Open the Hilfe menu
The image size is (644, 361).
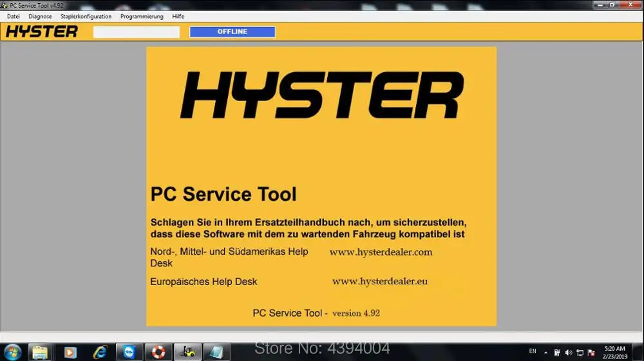pyautogui.click(x=178, y=17)
